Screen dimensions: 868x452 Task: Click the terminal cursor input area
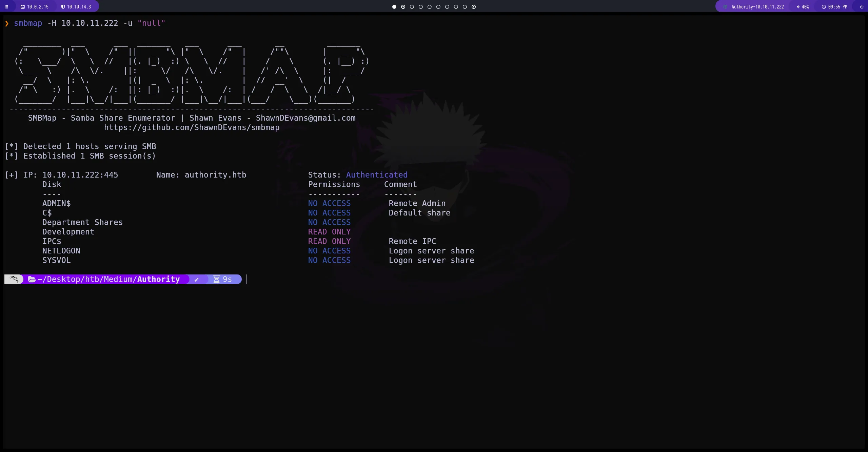point(247,279)
